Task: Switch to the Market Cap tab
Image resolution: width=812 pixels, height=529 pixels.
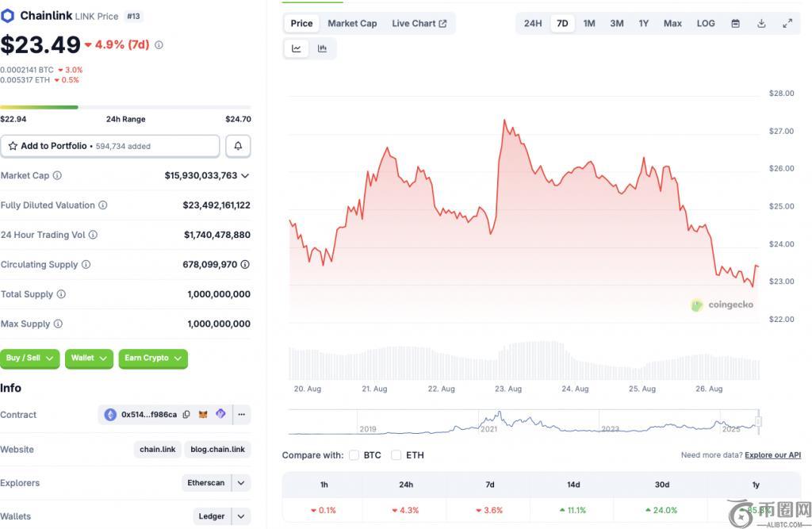Action: point(352,24)
